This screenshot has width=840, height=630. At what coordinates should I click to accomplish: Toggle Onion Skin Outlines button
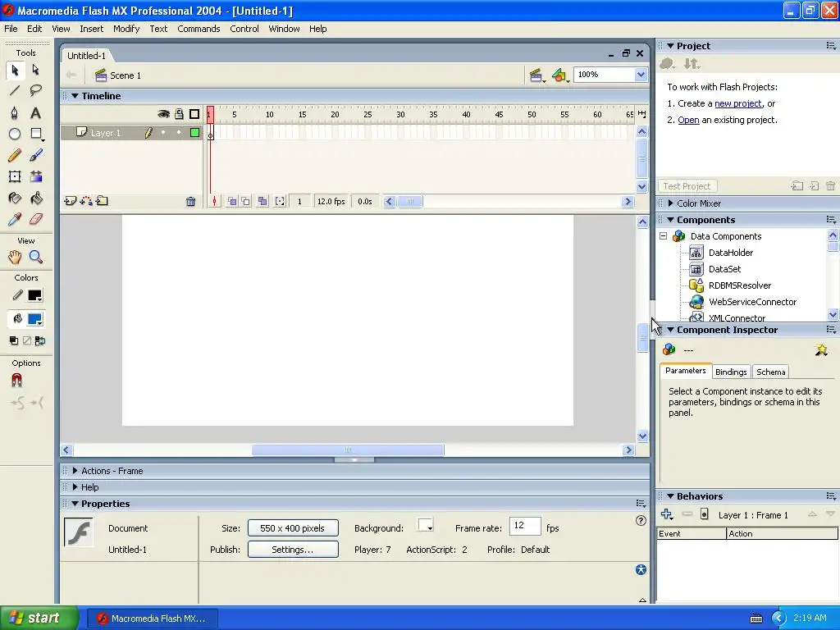point(245,202)
